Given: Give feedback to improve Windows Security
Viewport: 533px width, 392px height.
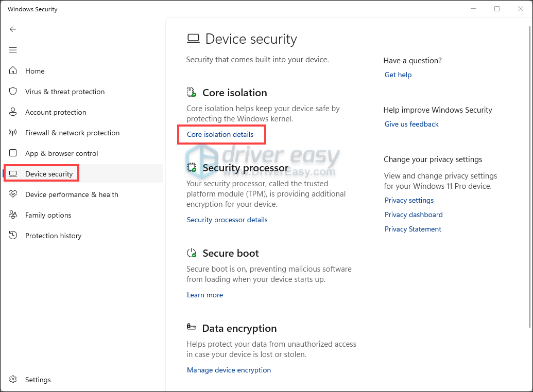Looking at the screenshot, I should 411,123.
